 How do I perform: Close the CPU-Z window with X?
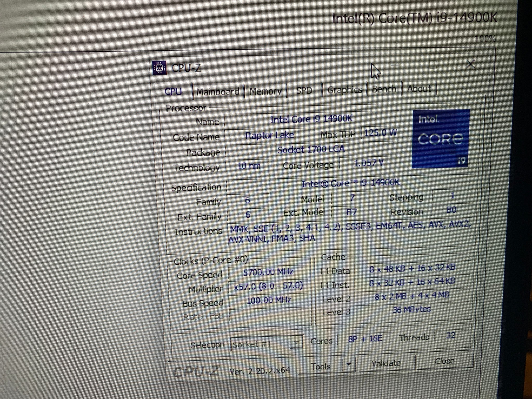tap(470, 64)
